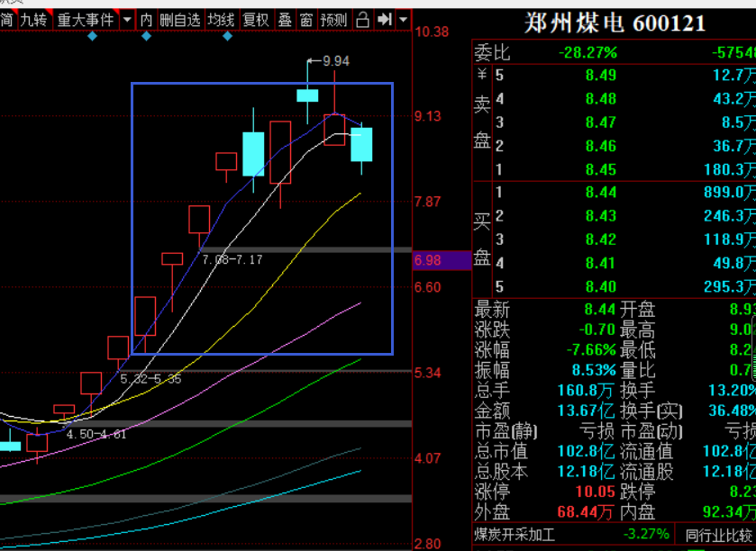Click the 换手(实) value 36.48%
Viewport: 756px width, 551px height.
point(732,411)
